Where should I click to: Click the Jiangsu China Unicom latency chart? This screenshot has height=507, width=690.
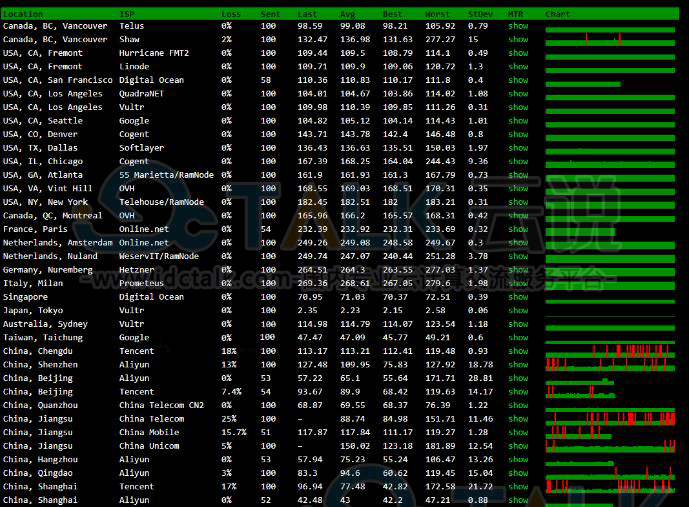[610, 446]
